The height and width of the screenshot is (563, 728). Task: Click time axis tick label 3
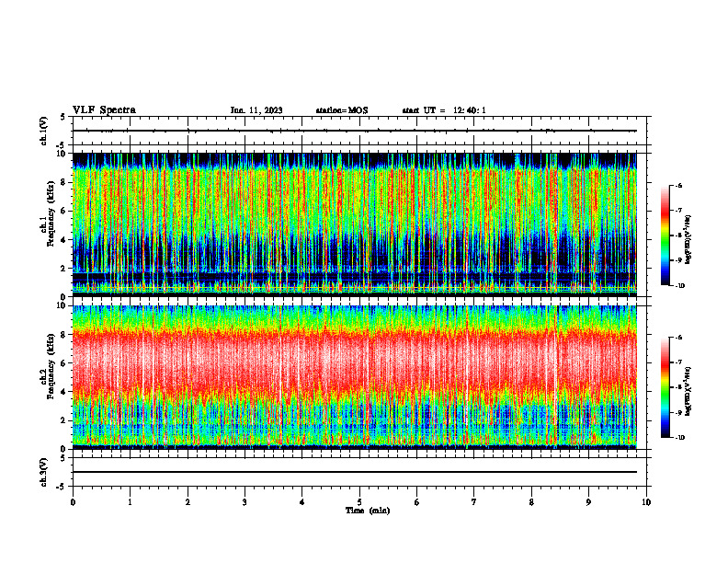[x=245, y=502]
